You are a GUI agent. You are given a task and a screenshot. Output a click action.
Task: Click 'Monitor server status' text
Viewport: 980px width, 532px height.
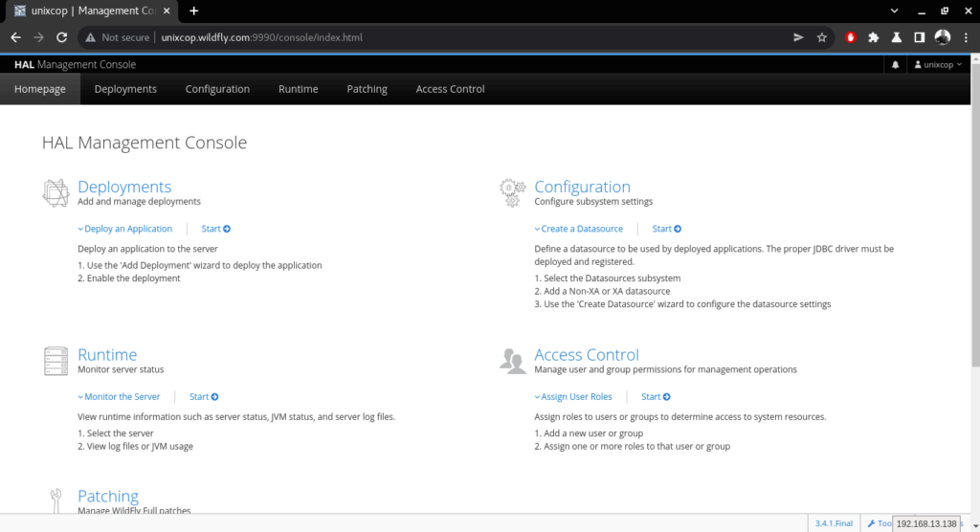pos(121,369)
